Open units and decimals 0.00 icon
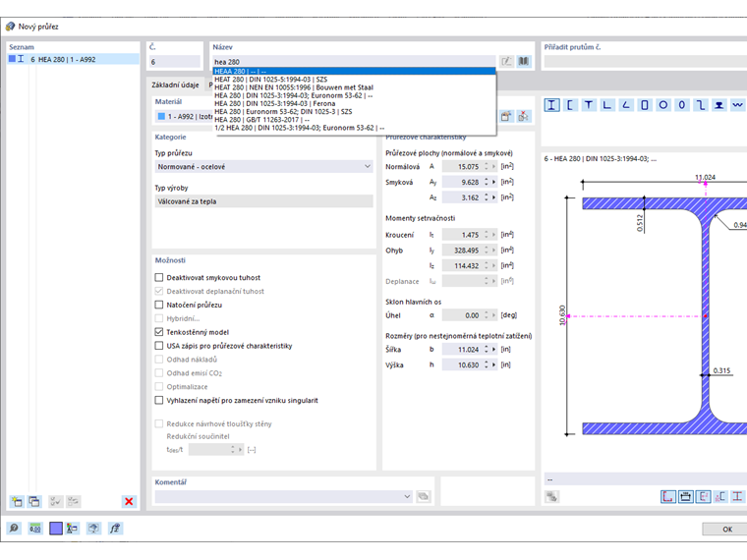Screen dimensions: 747x560 [x=35, y=529]
